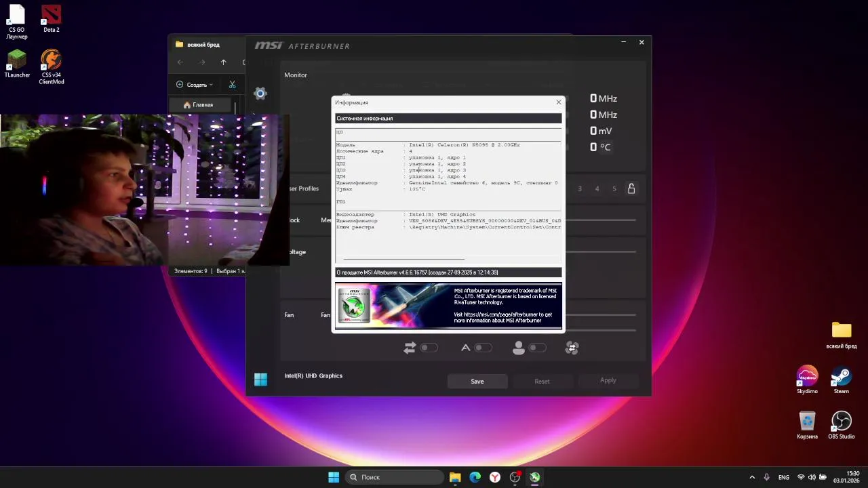Open CSS v34 ClientMod desktop shortcut
The height and width of the screenshot is (488, 868).
coord(52,67)
